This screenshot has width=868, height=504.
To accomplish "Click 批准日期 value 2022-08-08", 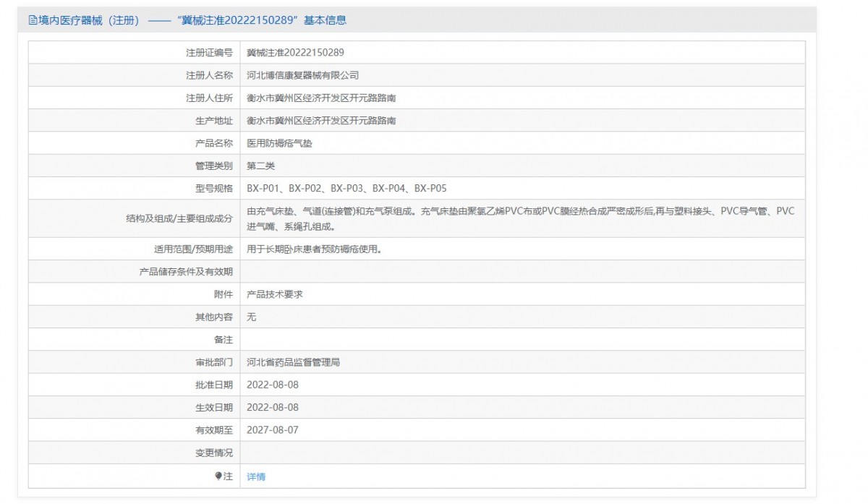I will (x=272, y=385).
